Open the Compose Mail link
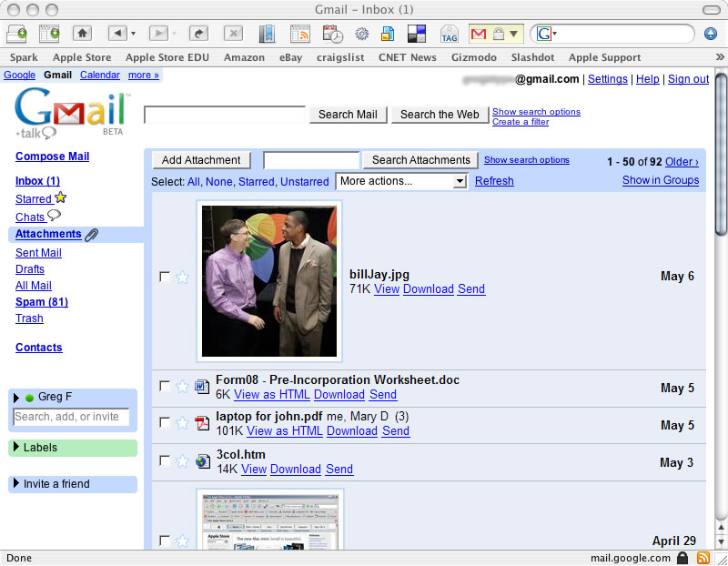The image size is (728, 566). pyautogui.click(x=52, y=157)
